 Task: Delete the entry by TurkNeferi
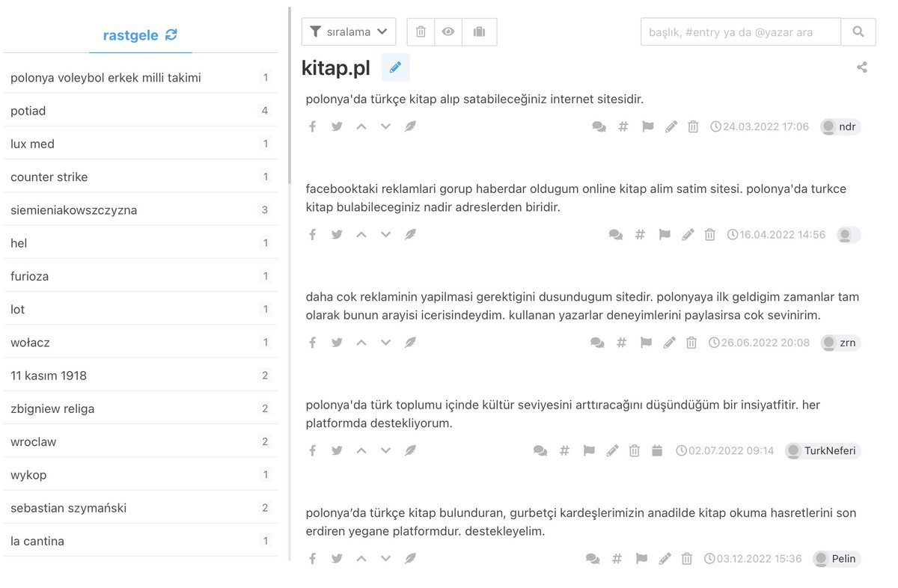pos(635,450)
